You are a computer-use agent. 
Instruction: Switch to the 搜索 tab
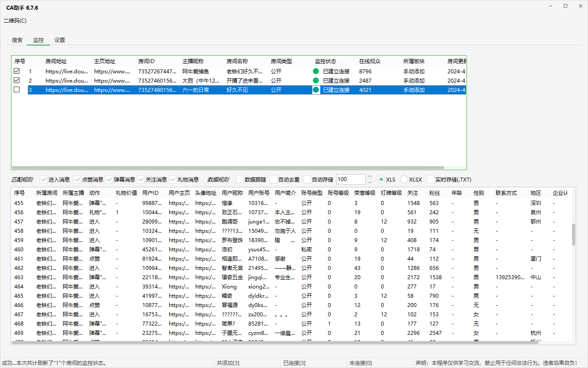coord(17,40)
